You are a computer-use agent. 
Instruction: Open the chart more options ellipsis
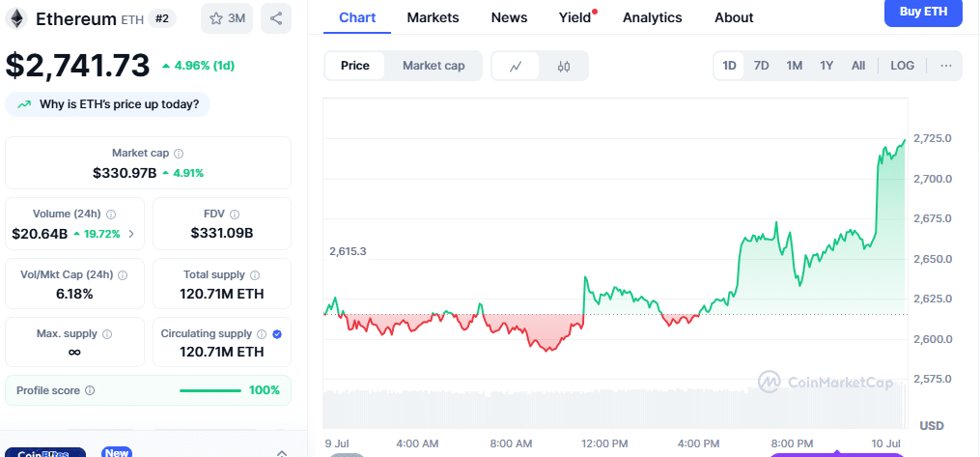pyautogui.click(x=946, y=66)
